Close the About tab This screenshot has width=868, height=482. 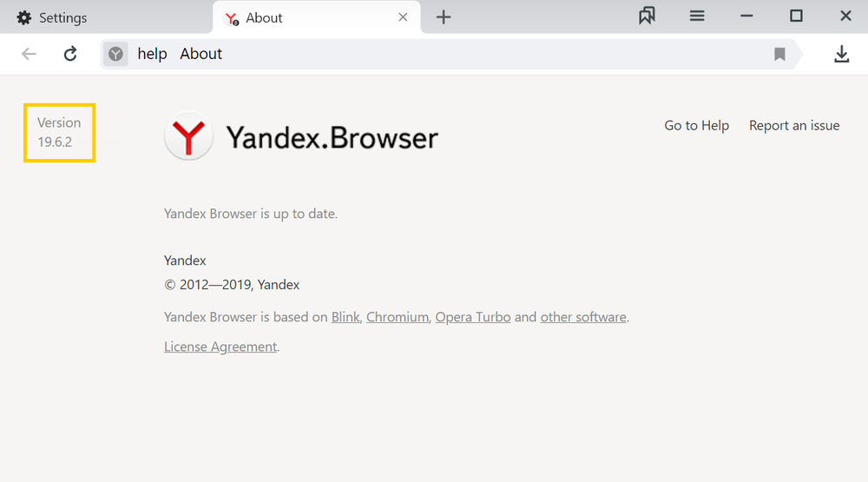pos(403,17)
